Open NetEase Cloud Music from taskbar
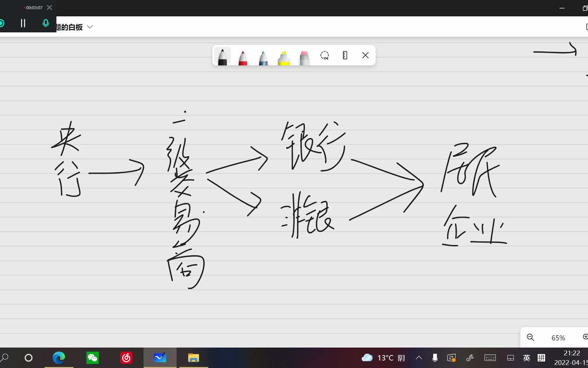588x368 pixels. (x=126, y=358)
